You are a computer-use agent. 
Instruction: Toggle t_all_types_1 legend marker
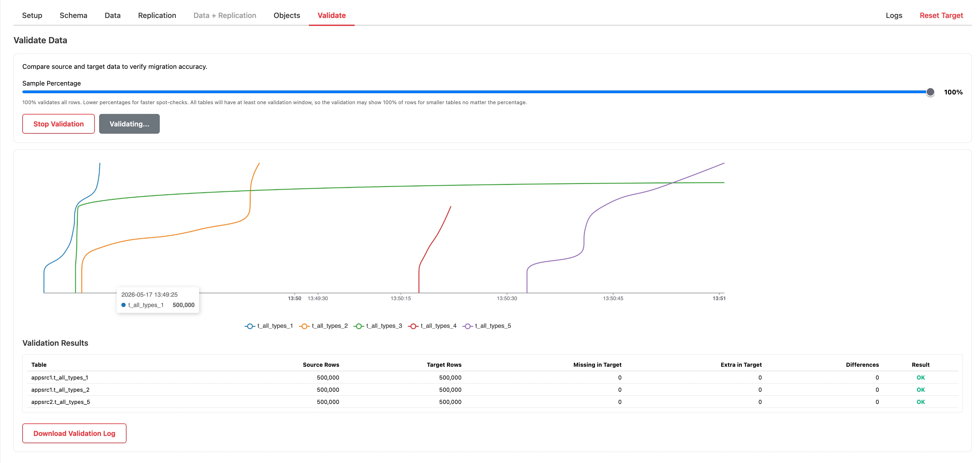[x=249, y=326]
